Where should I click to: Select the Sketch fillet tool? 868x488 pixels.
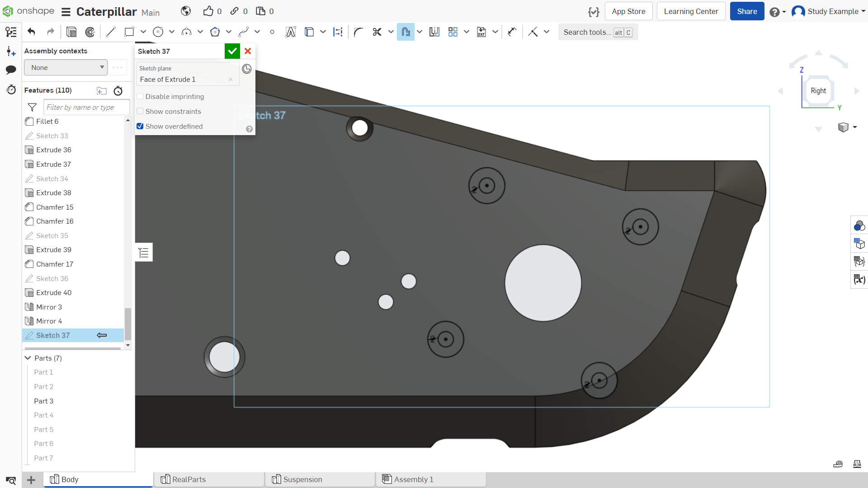(x=359, y=32)
